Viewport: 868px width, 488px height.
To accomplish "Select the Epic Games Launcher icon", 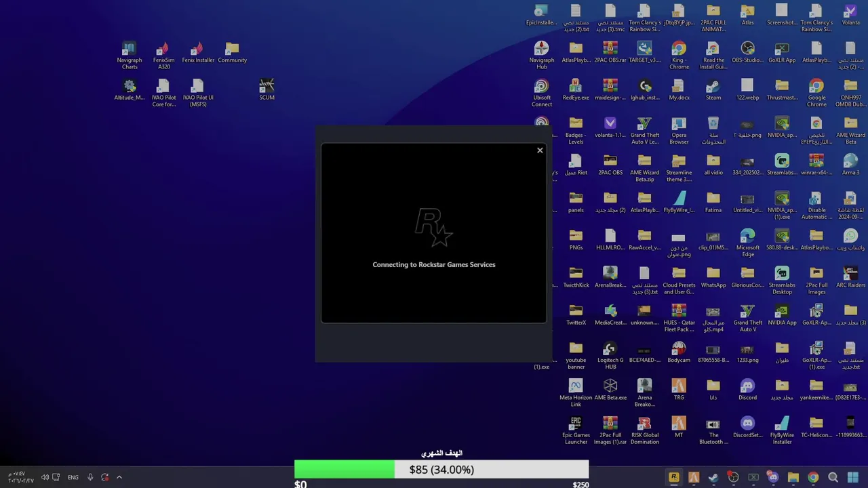I will [576, 430].
